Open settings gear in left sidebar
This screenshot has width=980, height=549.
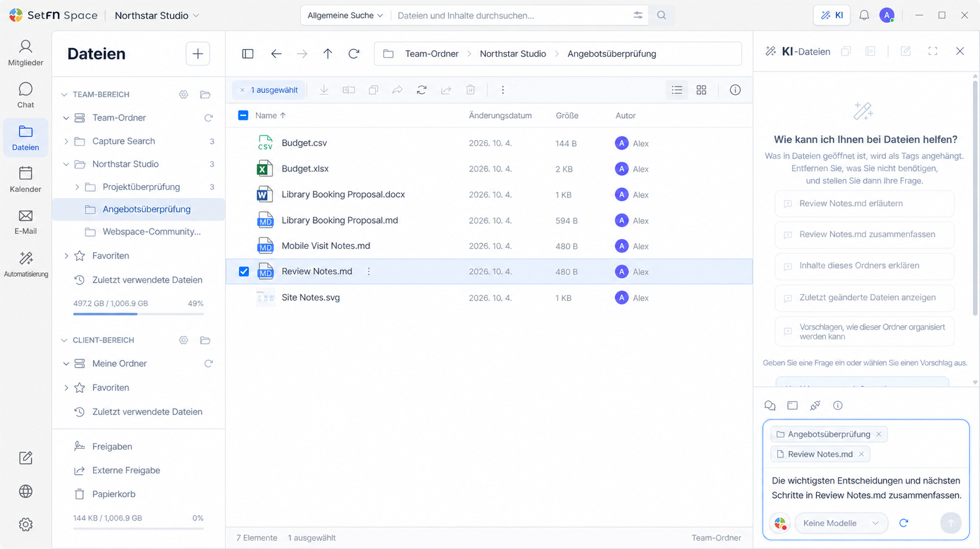26,524
